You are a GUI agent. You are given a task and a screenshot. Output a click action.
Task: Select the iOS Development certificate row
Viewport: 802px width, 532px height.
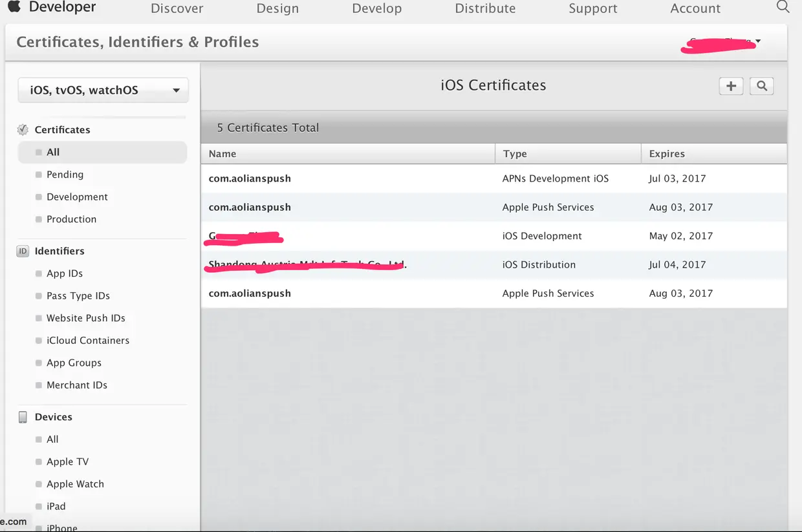click(x=494, y=236)
